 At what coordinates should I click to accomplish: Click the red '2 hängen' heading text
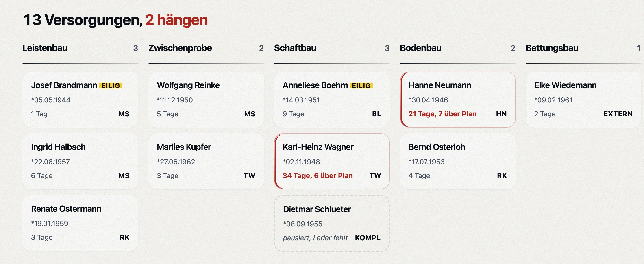[x=176, y=20]
